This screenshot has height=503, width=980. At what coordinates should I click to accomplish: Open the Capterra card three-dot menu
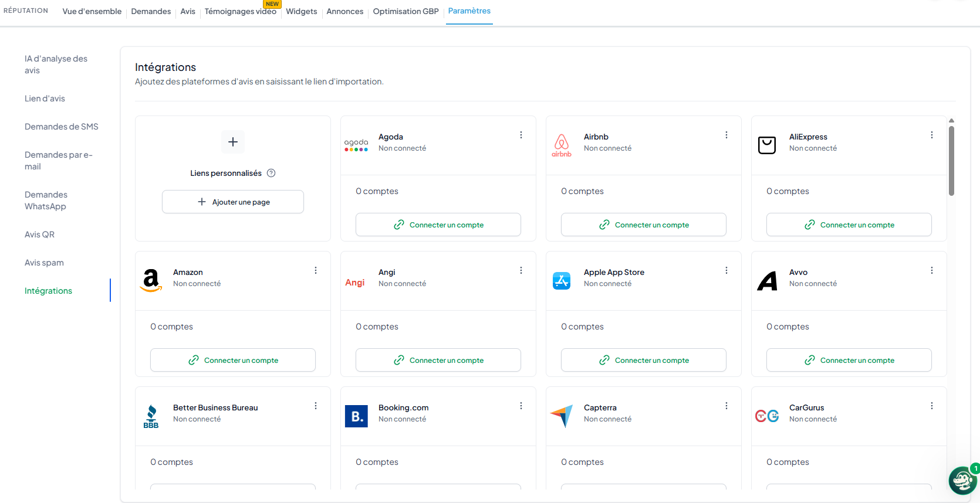(x=726, y=406)
